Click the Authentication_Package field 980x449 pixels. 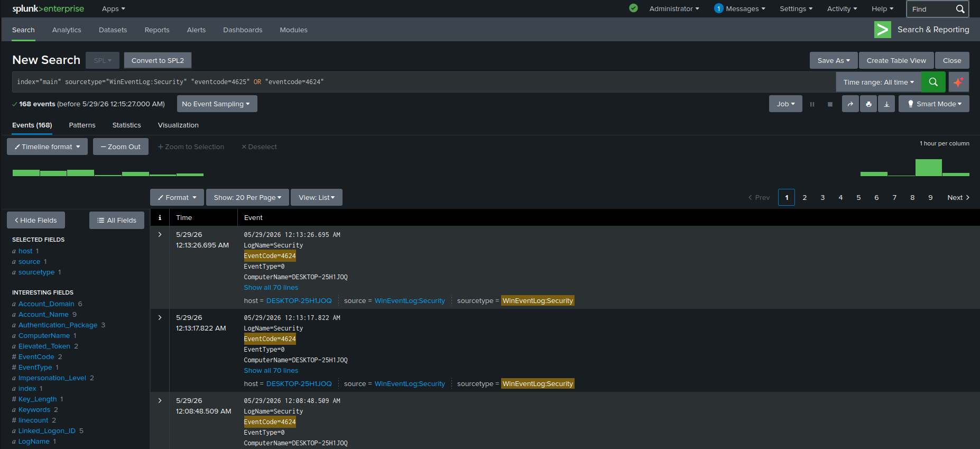58,325
